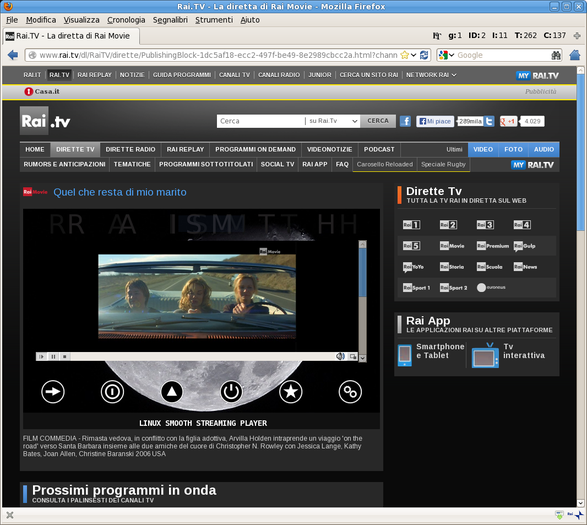Open the Cronologia menu
587x525 pixels.
click(x=126, y=20)
